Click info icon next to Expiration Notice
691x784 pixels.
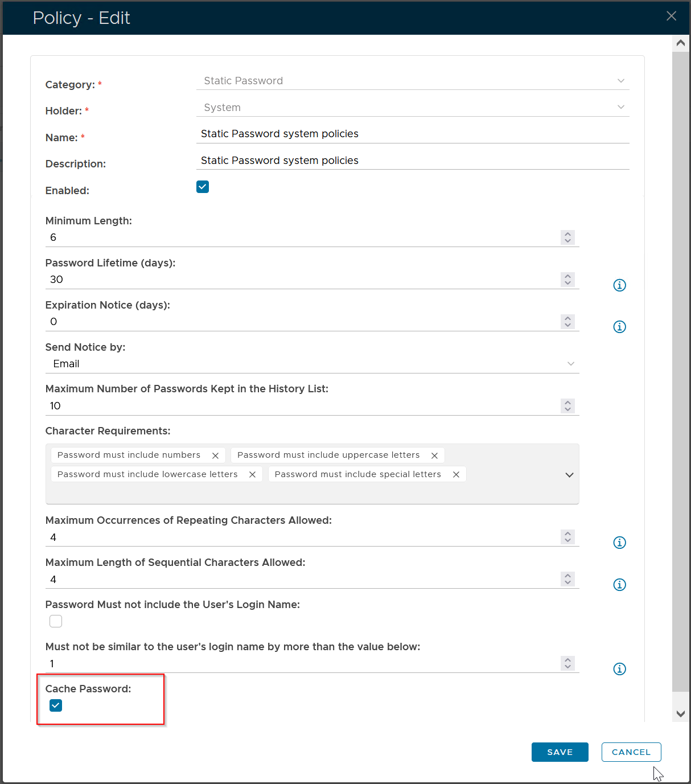(619, 327)
